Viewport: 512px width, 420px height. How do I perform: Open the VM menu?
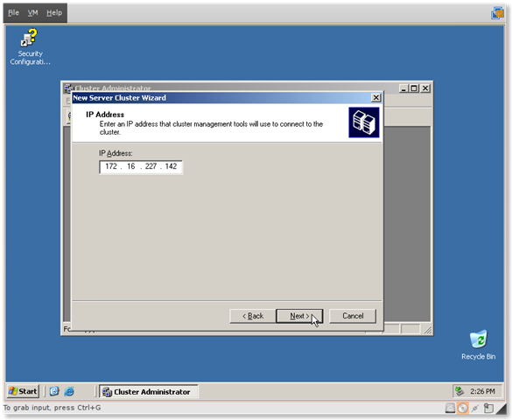32,13
